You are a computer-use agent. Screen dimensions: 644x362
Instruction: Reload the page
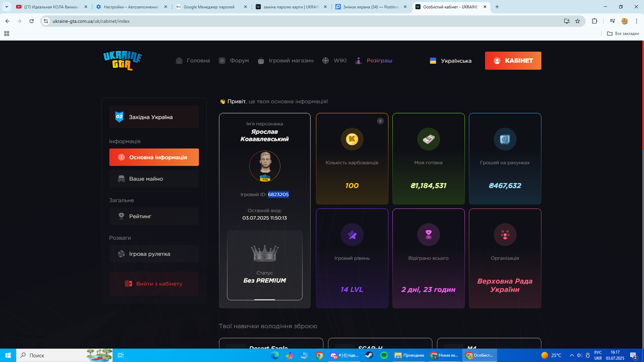click(x=32, y=21)
